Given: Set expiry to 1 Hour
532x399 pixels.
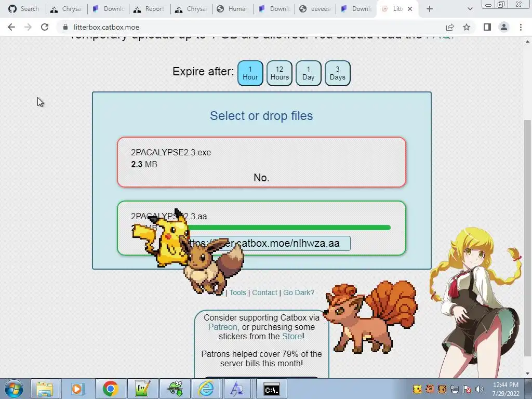Looking at the screenshot, I should coord(250,73).
